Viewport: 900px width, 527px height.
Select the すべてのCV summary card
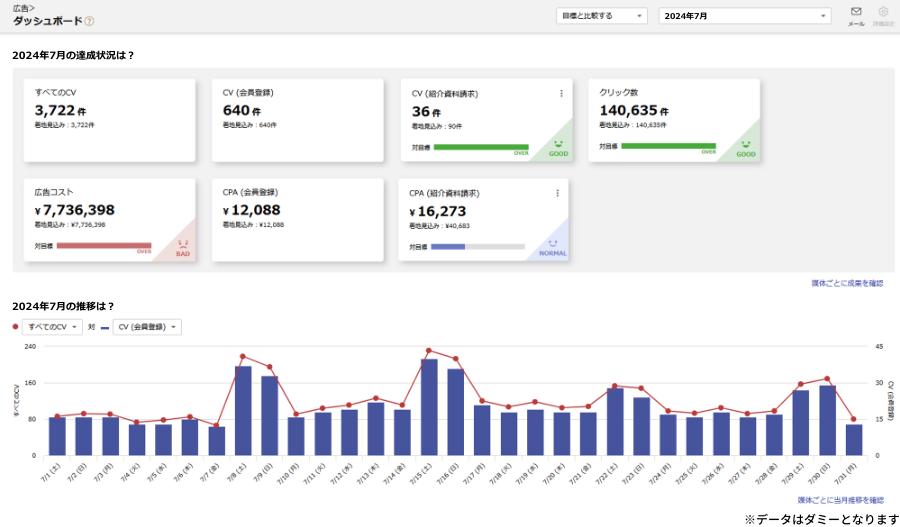pos(109,120)
